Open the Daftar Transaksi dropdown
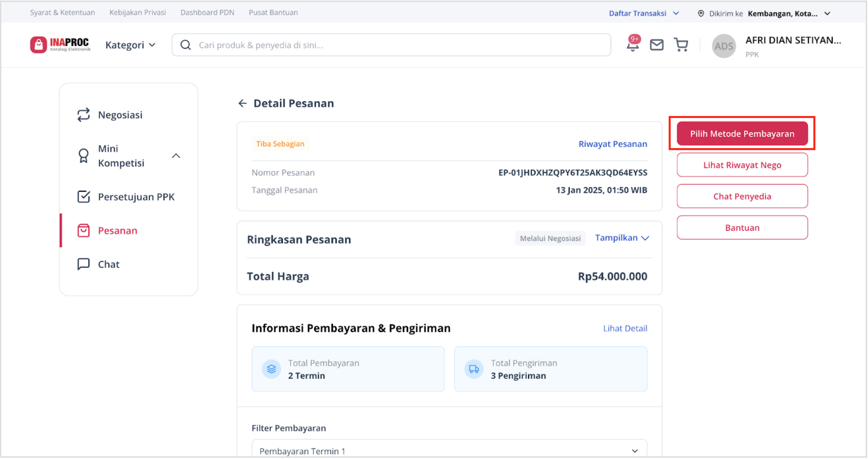This screenshot has height=459, width=868. pos(644,13)
